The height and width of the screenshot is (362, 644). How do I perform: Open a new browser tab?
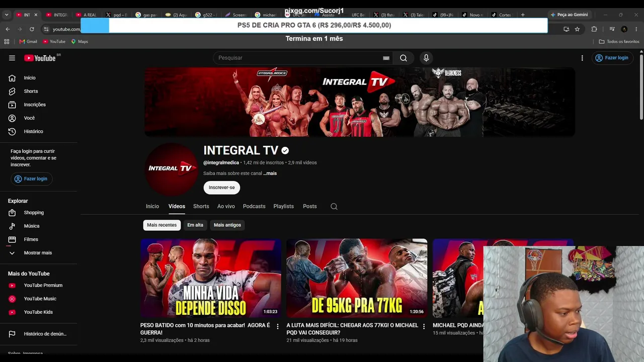click(523, 15)
